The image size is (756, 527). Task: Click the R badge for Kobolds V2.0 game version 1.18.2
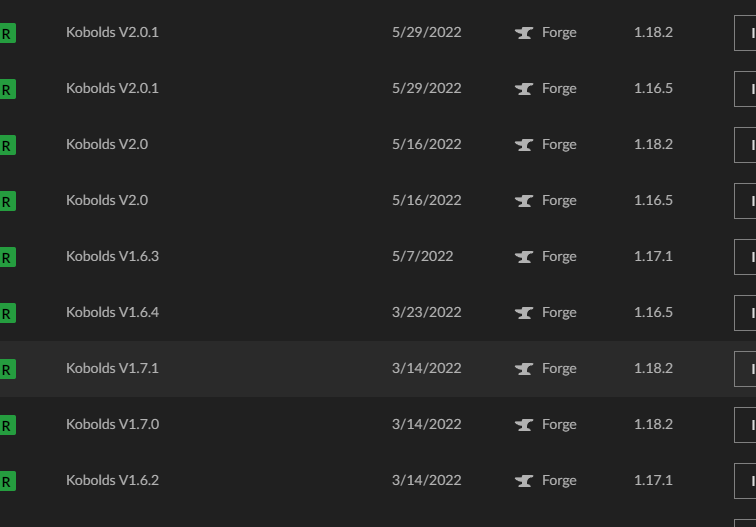pos(7,145)
